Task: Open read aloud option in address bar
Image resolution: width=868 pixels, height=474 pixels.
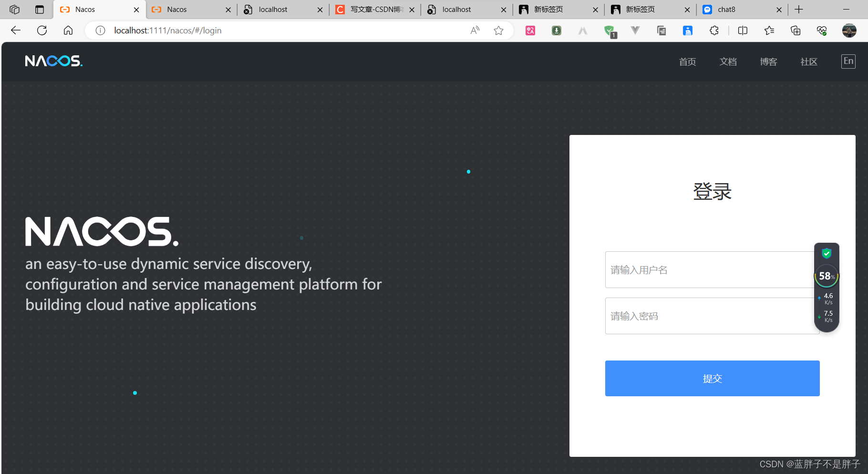Action: coord(475,31)
